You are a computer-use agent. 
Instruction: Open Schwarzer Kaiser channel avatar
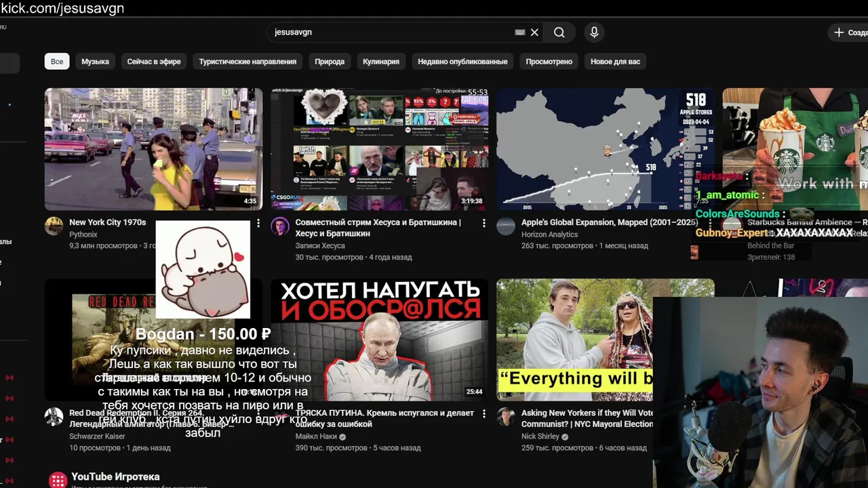(x=54, y=417)
